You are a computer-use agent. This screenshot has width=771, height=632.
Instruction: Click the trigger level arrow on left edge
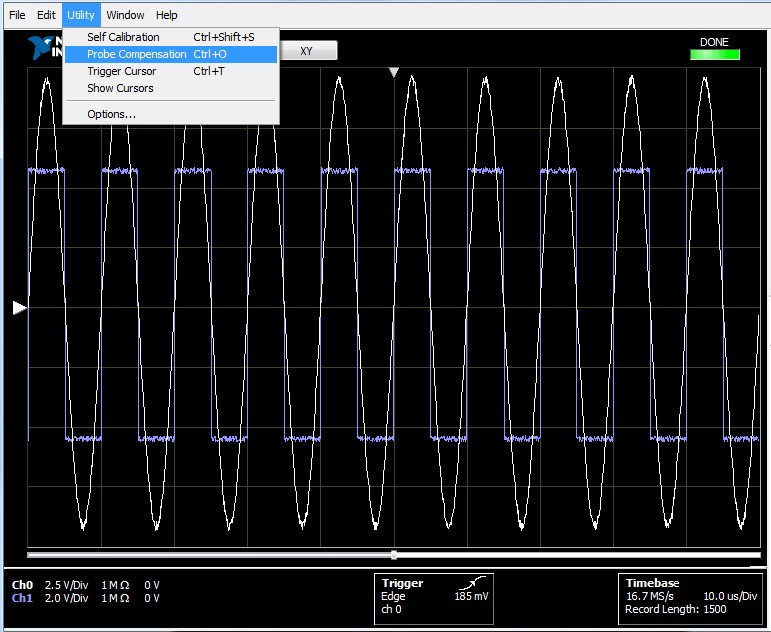click(x=19, y=309)
